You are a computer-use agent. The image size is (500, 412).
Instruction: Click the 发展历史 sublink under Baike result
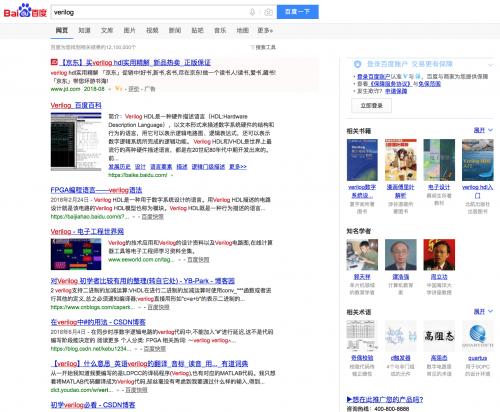pyautogui.click(x=119, y=167)
